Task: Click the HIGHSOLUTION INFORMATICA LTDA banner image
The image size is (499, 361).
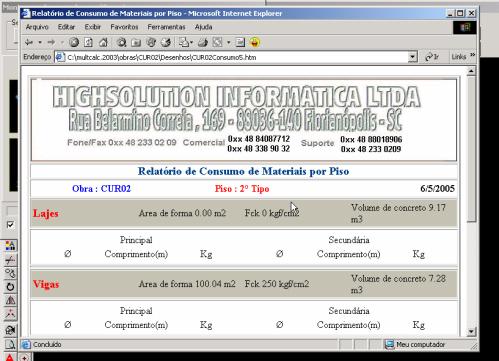Action: (x=244, y=120)
